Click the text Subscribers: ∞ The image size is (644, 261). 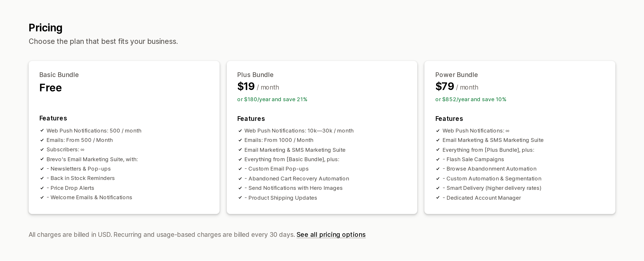[66, 150]
